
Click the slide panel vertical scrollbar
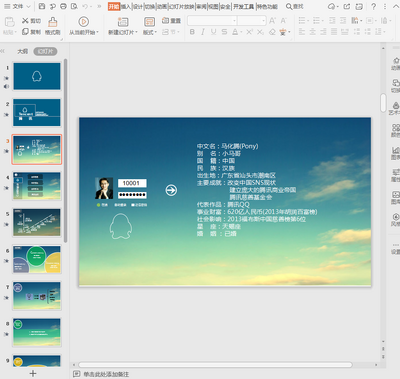coord(66,150)
